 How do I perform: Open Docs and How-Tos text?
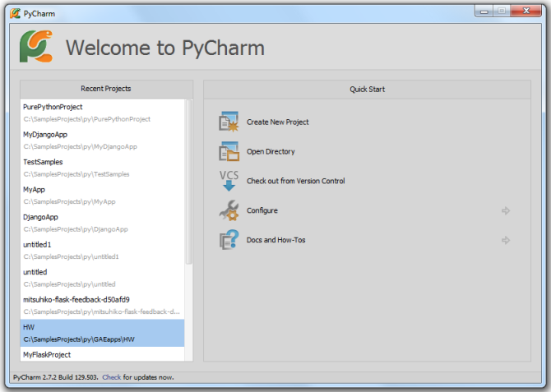coord(275,240)
